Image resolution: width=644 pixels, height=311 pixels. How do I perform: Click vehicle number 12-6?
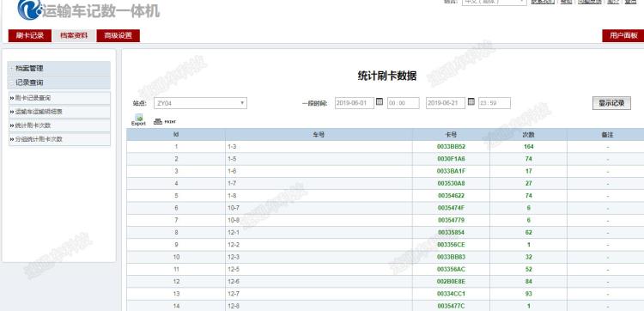point(234,282)
